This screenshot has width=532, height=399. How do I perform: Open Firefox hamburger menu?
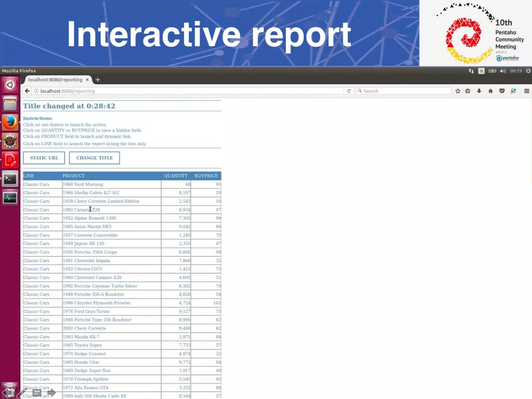(x=527, y=91)
